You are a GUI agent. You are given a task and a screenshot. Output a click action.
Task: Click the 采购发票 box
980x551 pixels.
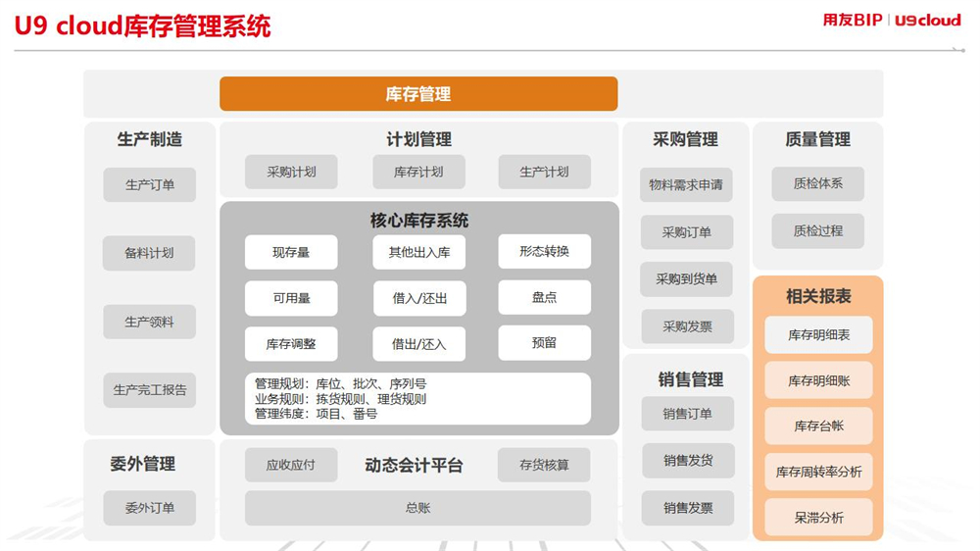click(688, 326)
